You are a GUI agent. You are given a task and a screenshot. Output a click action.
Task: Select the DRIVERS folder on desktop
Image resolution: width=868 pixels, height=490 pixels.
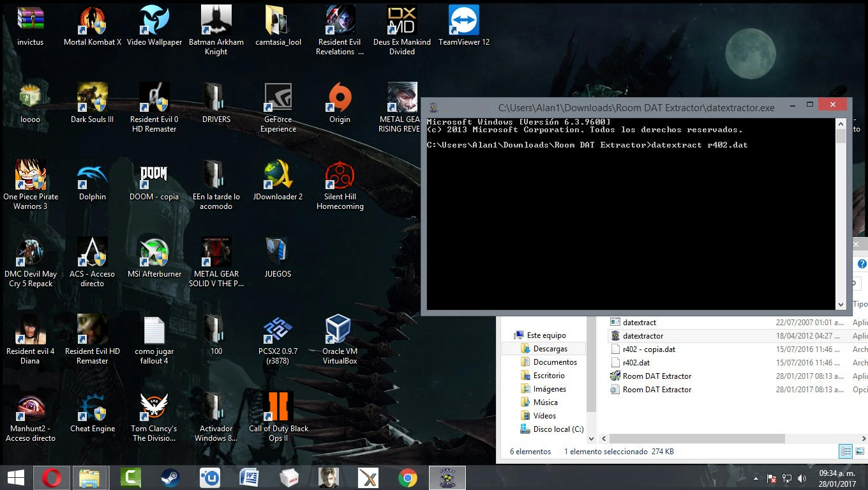click(x=216, y=103)
